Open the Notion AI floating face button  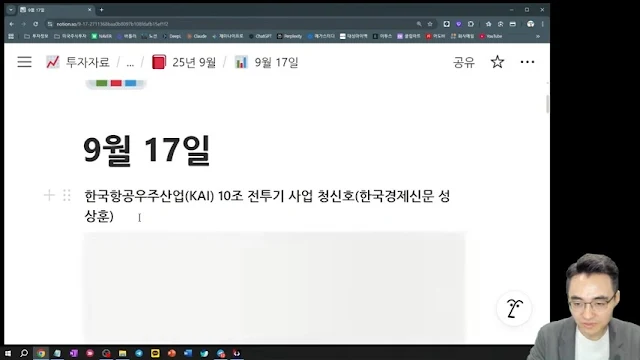514,309
